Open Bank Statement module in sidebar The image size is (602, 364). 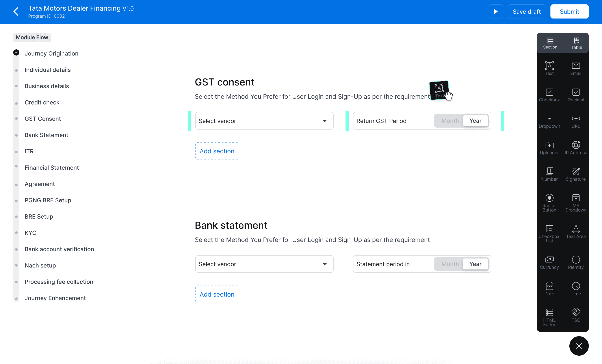pos(46,135)
